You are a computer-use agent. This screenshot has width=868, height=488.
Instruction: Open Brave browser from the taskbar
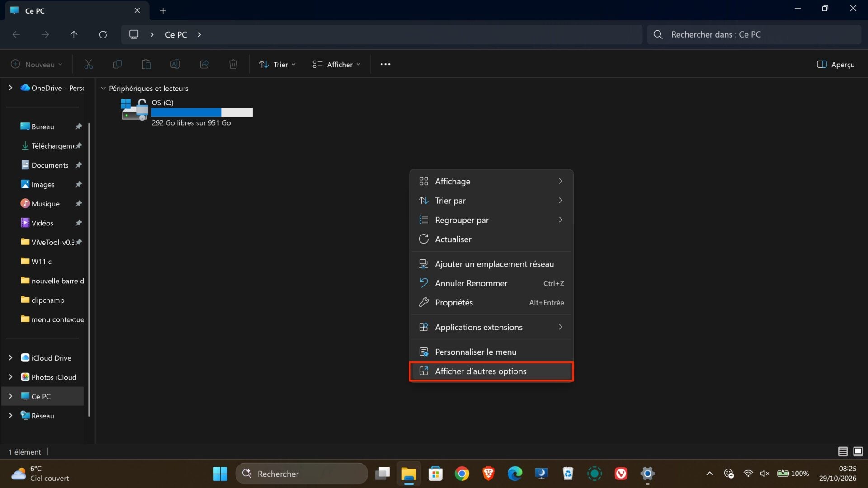tap(488, 474)
